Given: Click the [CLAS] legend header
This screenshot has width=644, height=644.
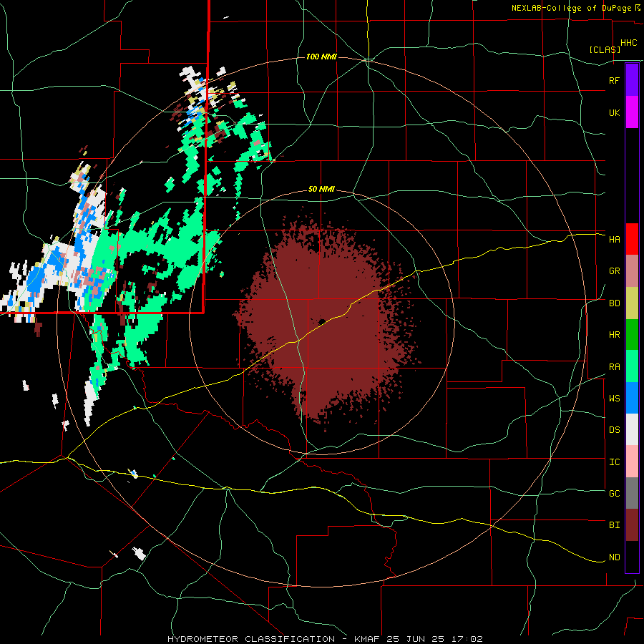Looking at the screenshot, I should [605, 49].
